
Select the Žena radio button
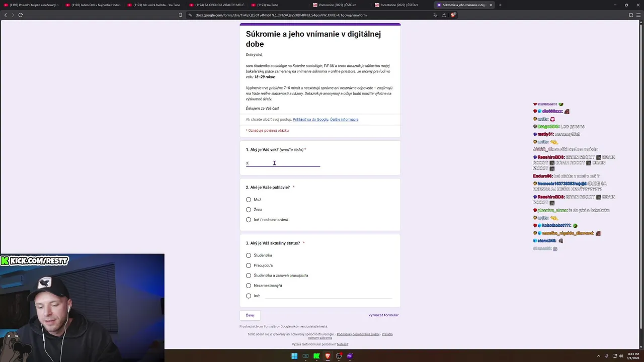point(249,210)
